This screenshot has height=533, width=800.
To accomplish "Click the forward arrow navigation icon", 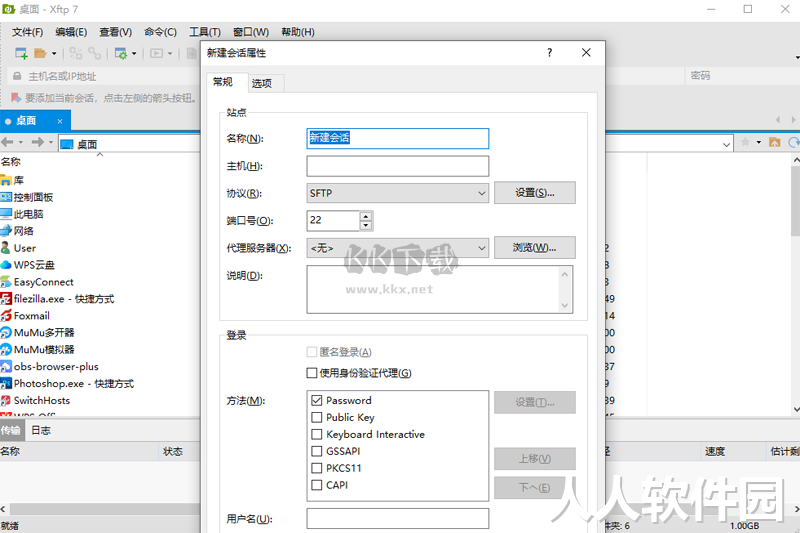I will pyautogui.click(x=37, y=142).
